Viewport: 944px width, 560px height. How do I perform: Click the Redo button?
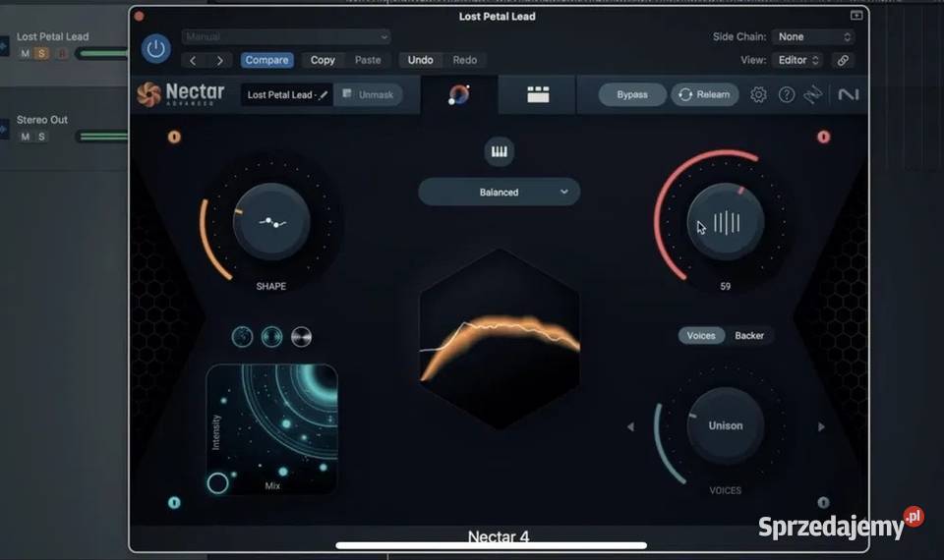[465, 60]
